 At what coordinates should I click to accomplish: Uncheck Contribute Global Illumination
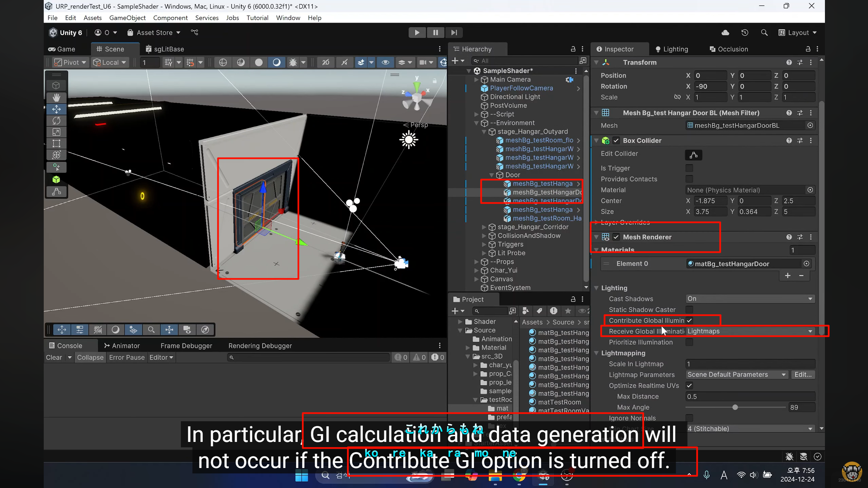689,320
